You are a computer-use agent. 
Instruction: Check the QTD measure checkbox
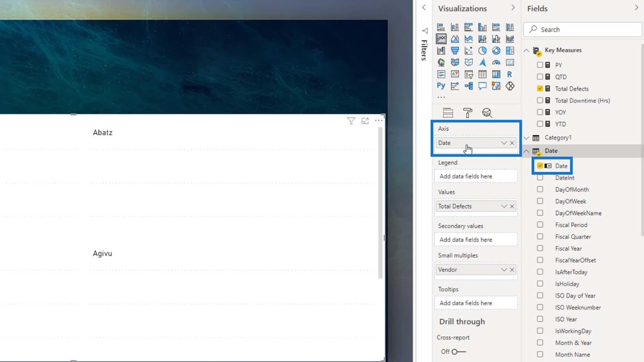coord(540,76)
